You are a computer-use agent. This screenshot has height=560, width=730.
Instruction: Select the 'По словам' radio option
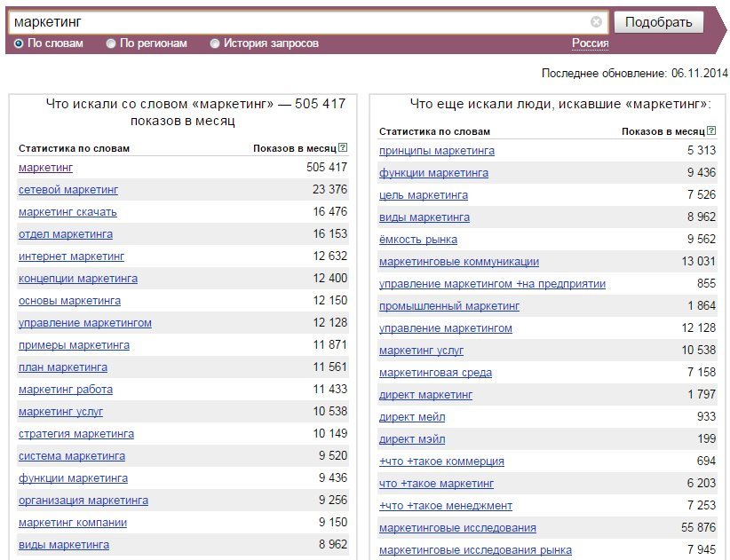coord(19,43)
